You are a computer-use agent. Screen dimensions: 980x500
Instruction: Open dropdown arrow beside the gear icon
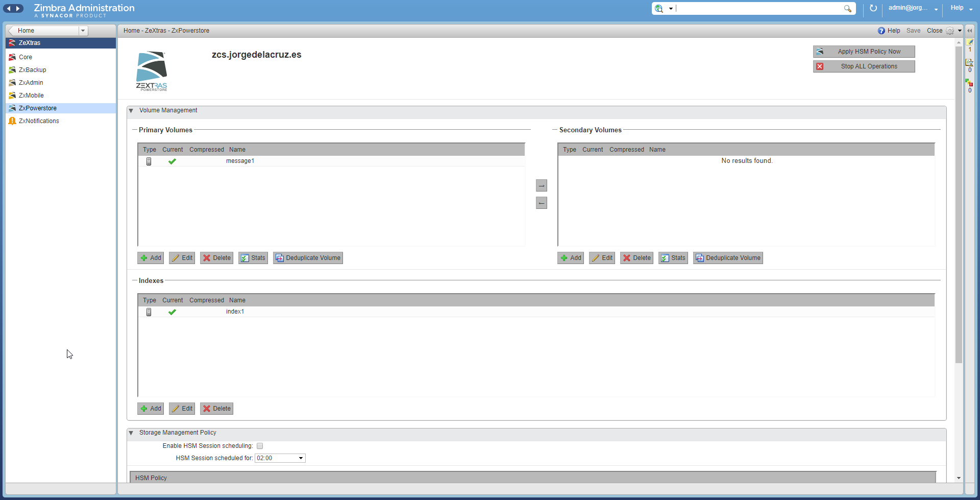(x=960, y=31)
